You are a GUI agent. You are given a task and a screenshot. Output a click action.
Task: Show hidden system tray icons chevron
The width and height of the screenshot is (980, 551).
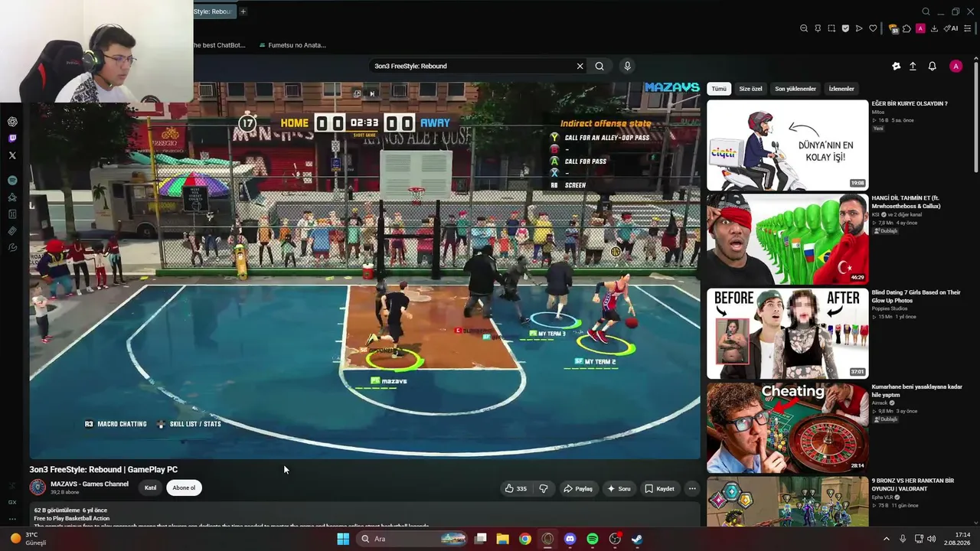887,539
